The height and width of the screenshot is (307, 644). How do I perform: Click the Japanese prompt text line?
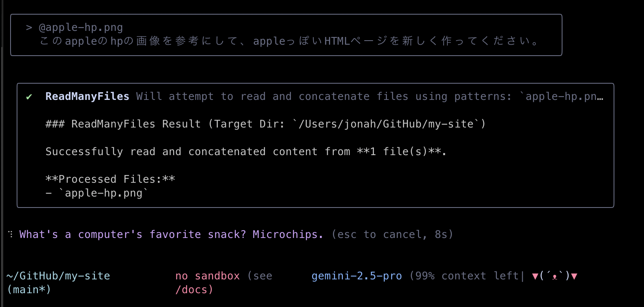(x=289, y=41)
